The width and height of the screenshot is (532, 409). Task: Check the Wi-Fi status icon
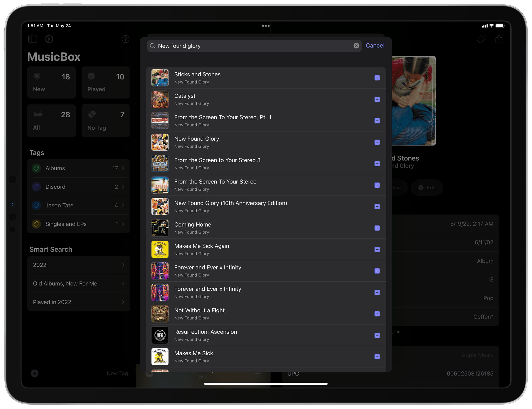coord(491,26)
